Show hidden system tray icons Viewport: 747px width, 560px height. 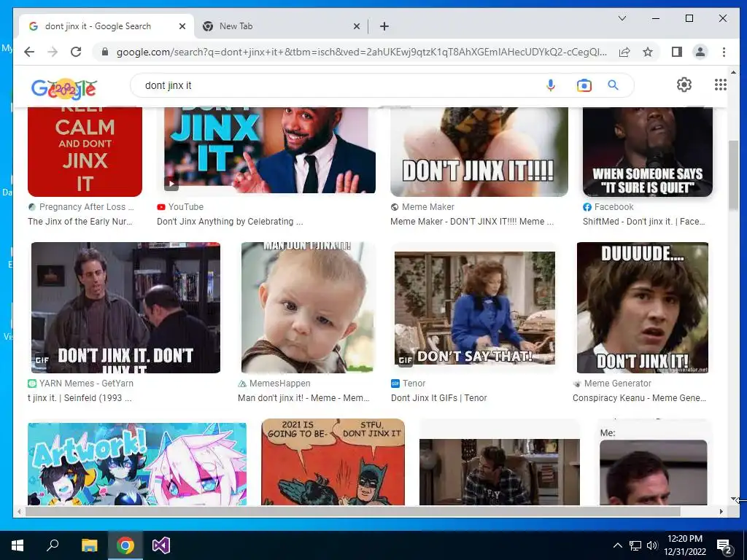tap(617, 545)
